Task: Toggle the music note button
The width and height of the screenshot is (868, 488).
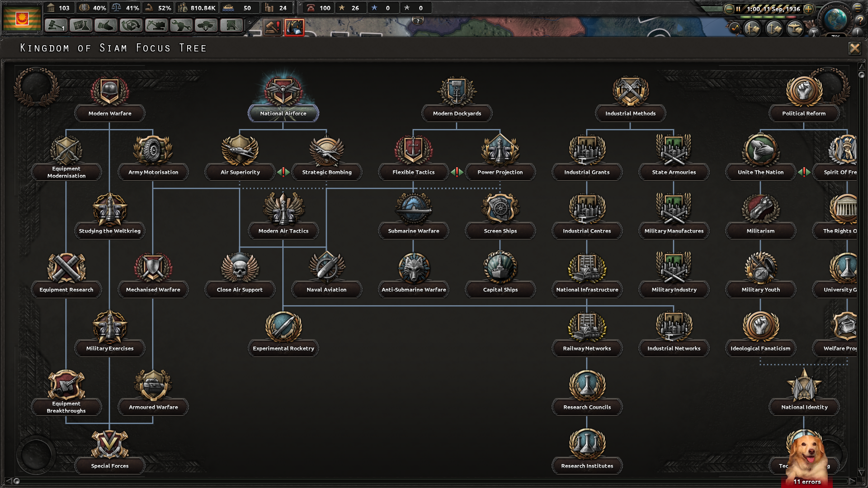Action: point(735,28)
